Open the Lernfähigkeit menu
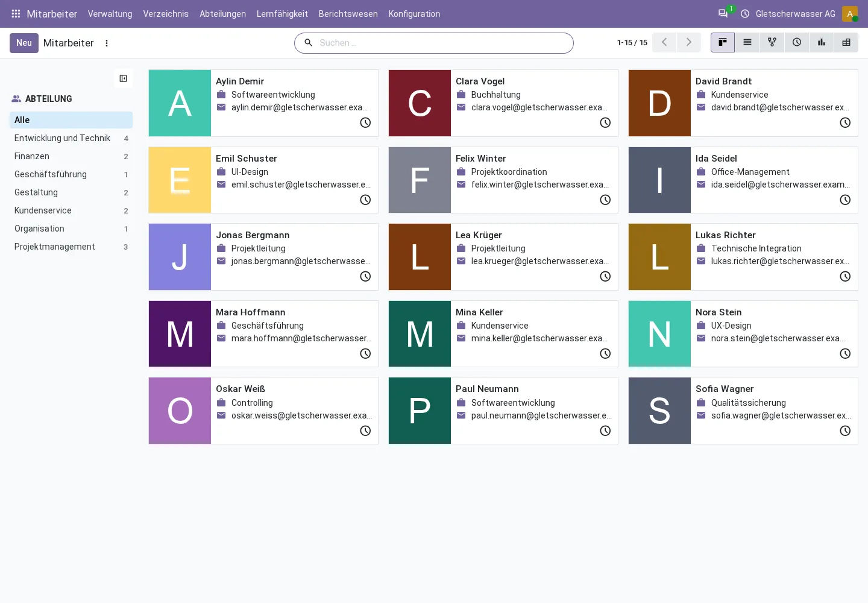Image resolution: width=868 pixels, height=603 pixels. coord(282,14)
